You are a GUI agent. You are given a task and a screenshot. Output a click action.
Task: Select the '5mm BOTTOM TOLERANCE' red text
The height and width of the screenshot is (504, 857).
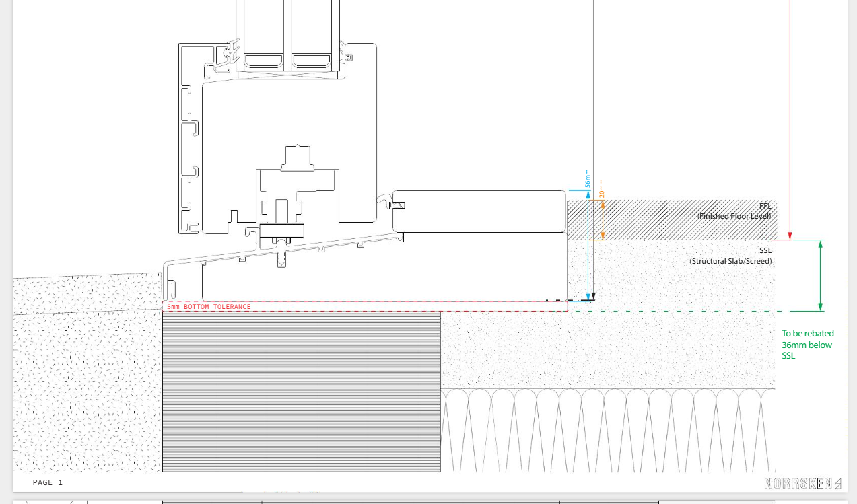209,307
